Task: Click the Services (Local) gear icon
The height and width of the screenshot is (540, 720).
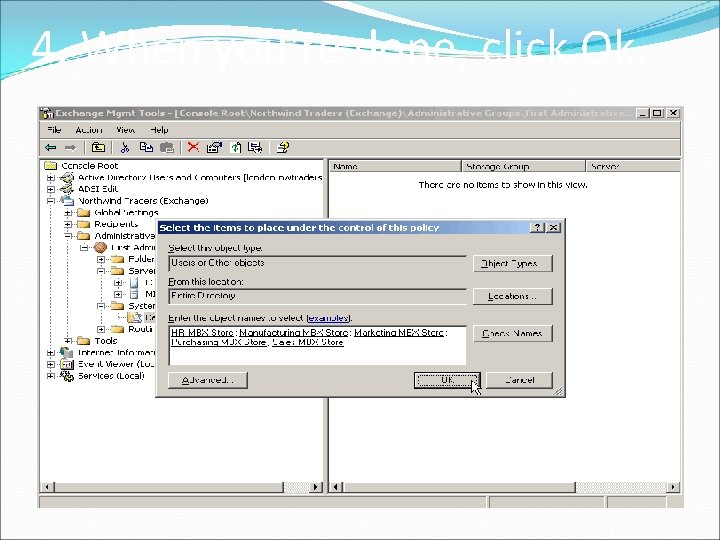Action: pos(67,376)
